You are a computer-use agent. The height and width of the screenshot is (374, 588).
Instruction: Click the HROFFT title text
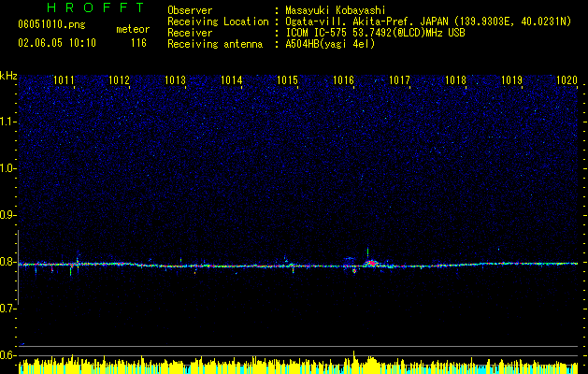click(x=95, y=7)
